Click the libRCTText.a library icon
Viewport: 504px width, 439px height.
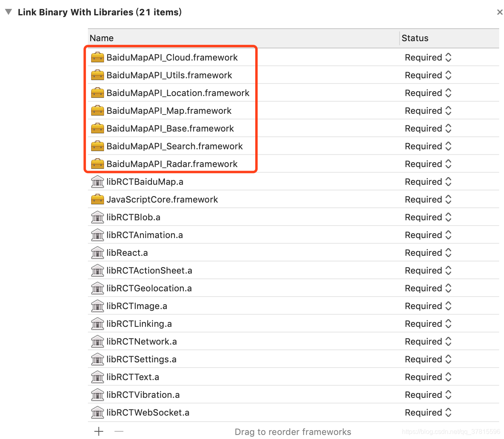pos(98,377)
